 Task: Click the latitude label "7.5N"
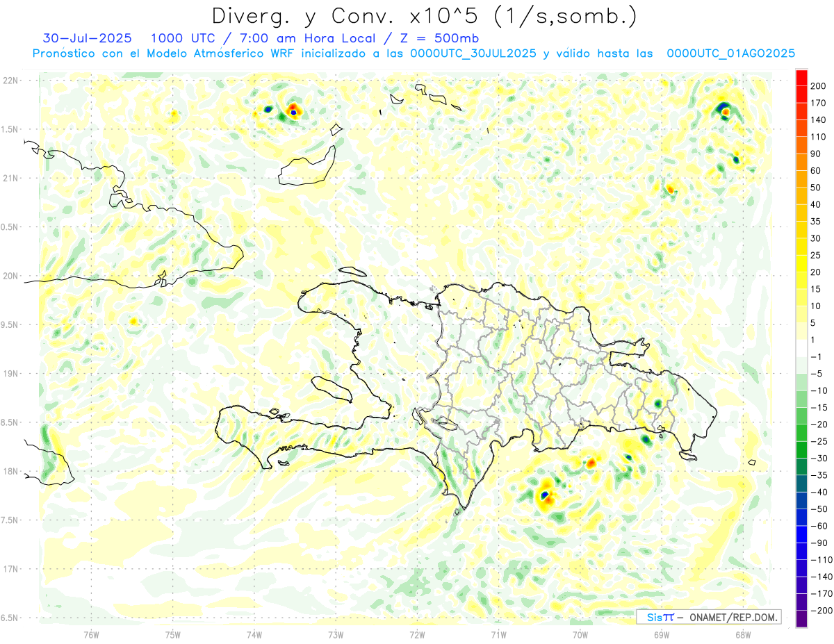pos(10,520)
